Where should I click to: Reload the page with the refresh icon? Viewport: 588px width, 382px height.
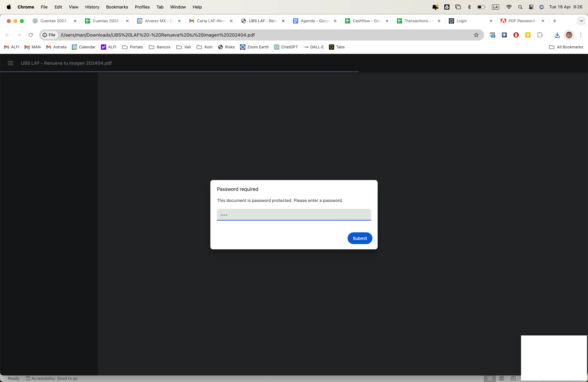31,35
